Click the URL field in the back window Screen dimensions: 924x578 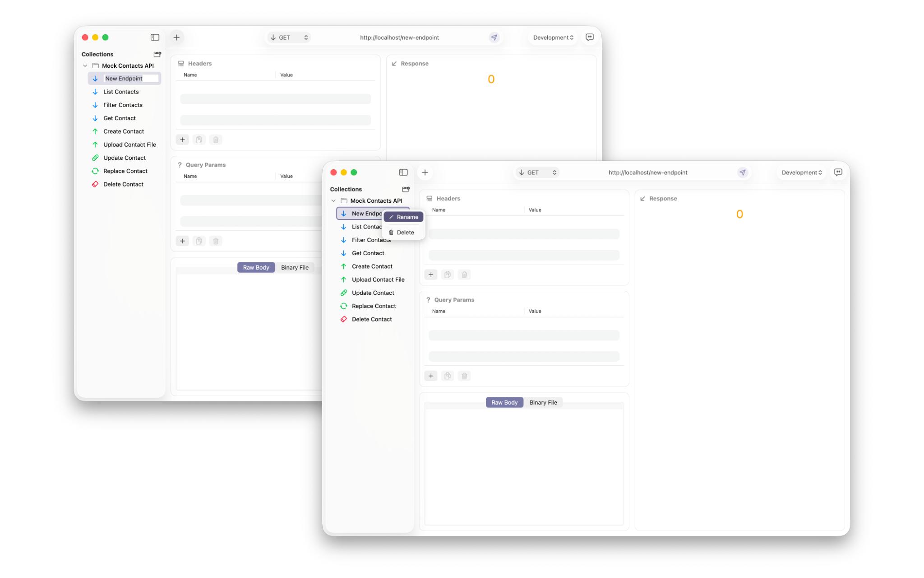pyautogui.click(x=399, y=37)
